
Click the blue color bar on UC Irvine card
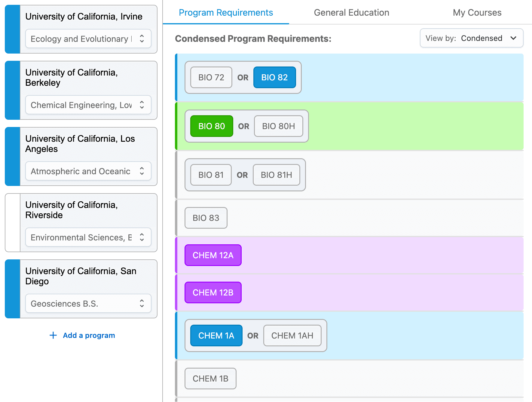pos(13,29)
